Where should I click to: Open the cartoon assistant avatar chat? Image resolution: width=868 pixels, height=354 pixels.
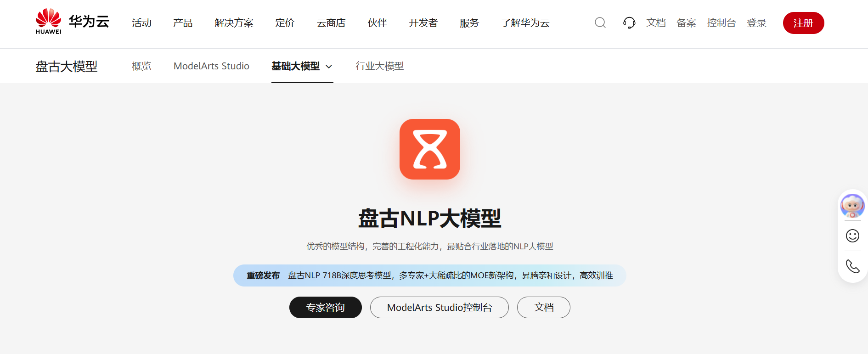tap(852, 205)
